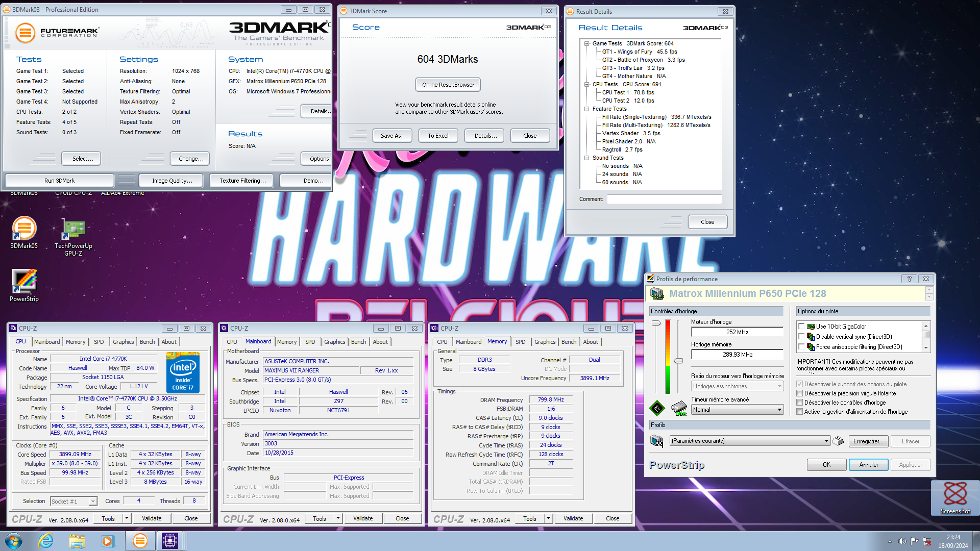Collapse the Feature Tests tree node
Image resolution: width=980 pixels, height=551 pixels.
(587, 109)
